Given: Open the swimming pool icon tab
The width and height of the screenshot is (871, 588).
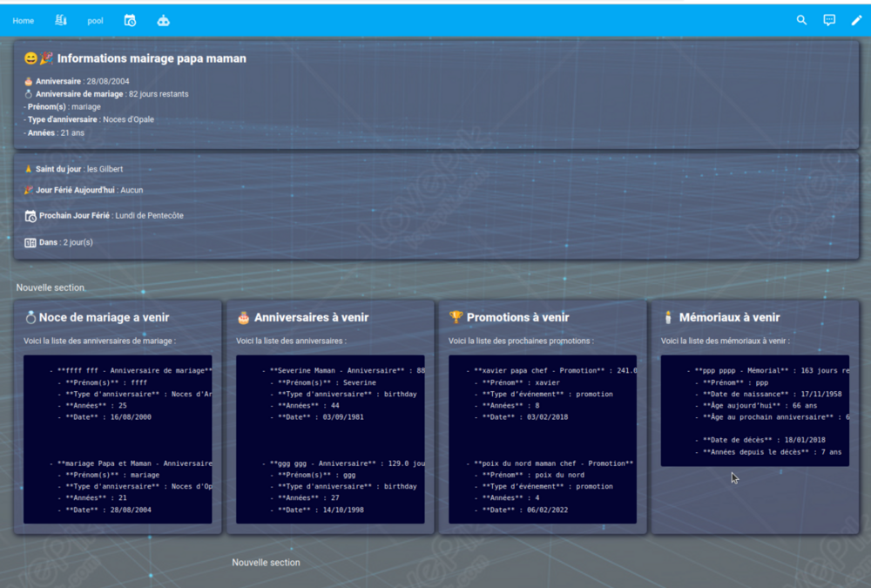Looking at the screenshot, I should 61,21.
